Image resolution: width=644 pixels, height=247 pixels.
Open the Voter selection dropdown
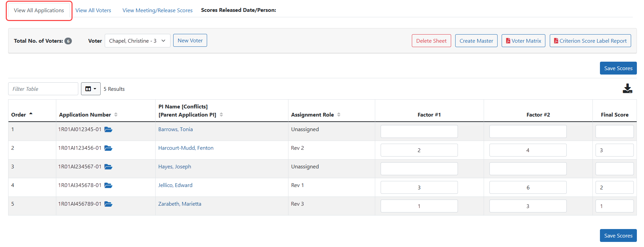[138, 41]
